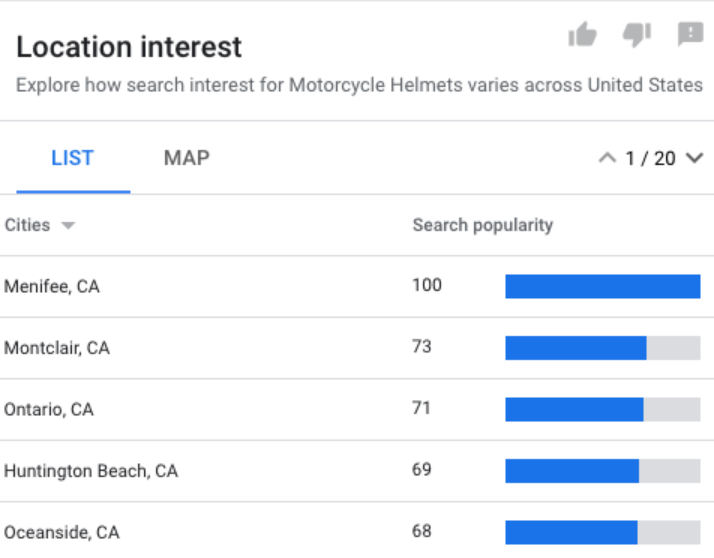Select the Menifee, CA row

point(52,287)
